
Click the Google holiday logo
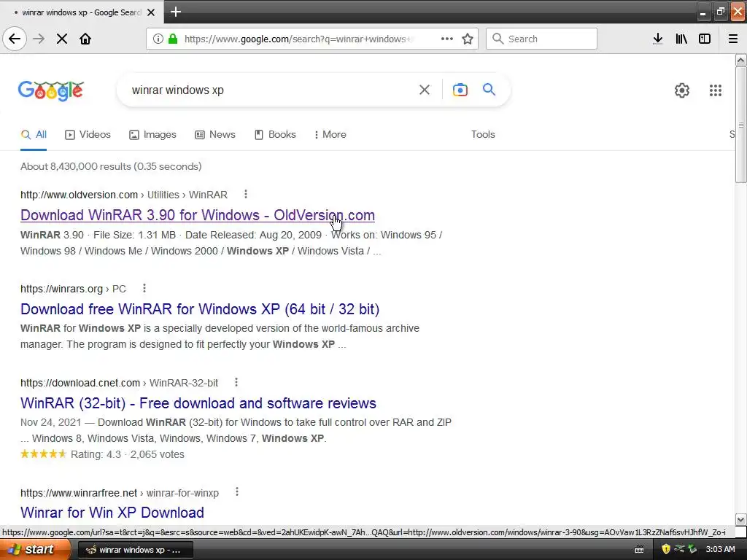51,90
